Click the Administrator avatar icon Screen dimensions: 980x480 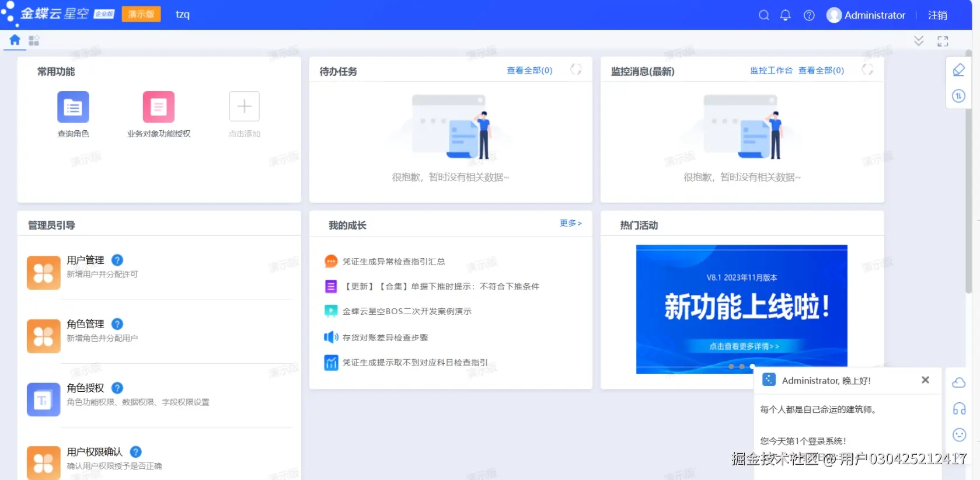[x=834, y=15]
